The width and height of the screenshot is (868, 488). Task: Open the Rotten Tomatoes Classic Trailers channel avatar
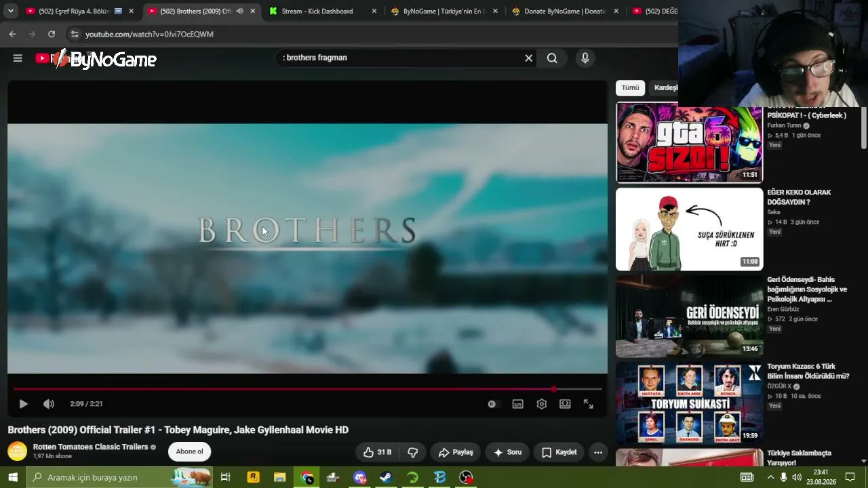pyautogui.click(x=17, y=451)
